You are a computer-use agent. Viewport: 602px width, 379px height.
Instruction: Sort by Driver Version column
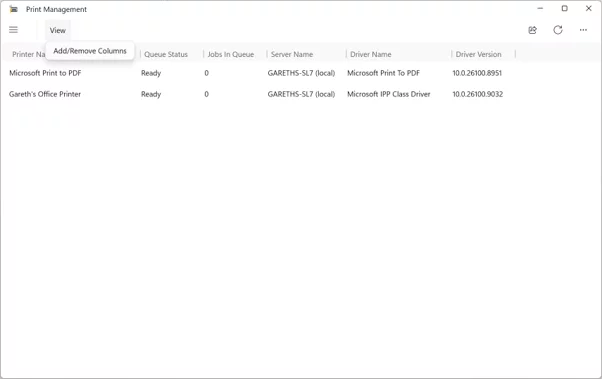pyautogui.click(x=478, y=55)
